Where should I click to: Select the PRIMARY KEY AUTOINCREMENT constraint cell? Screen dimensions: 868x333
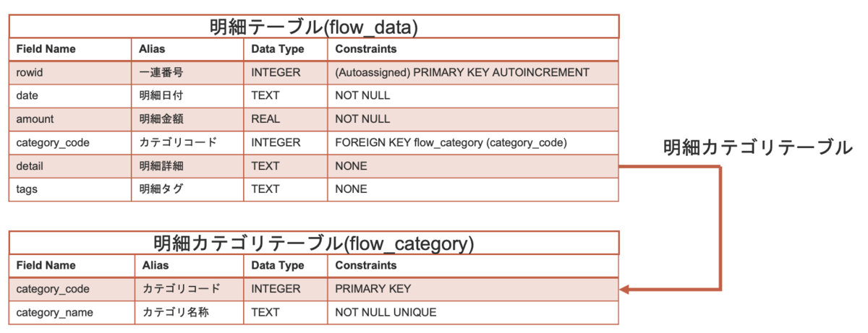[x=473, y=72]
